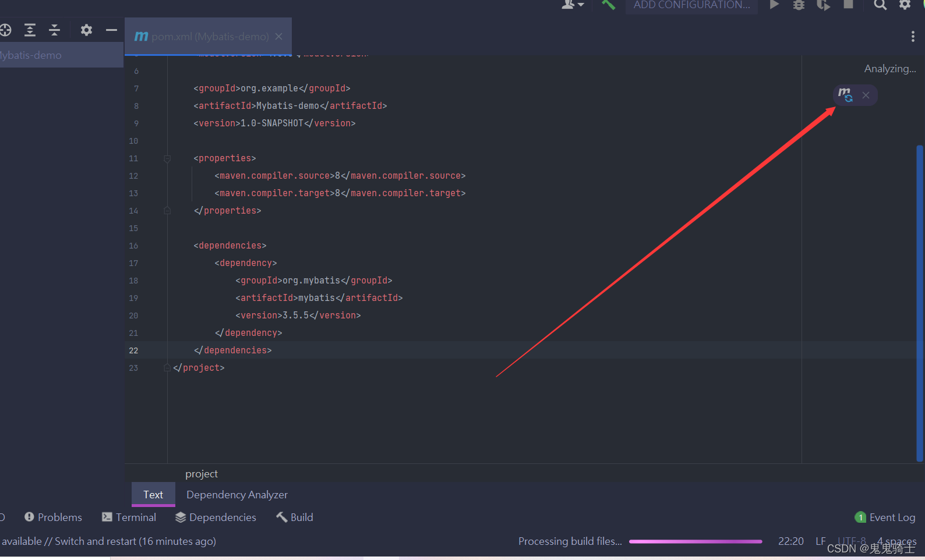This screenshot has height=560, width=925.
Task: Click the 1.0-SNAPSHOT version line
Action: pos(274,123)
